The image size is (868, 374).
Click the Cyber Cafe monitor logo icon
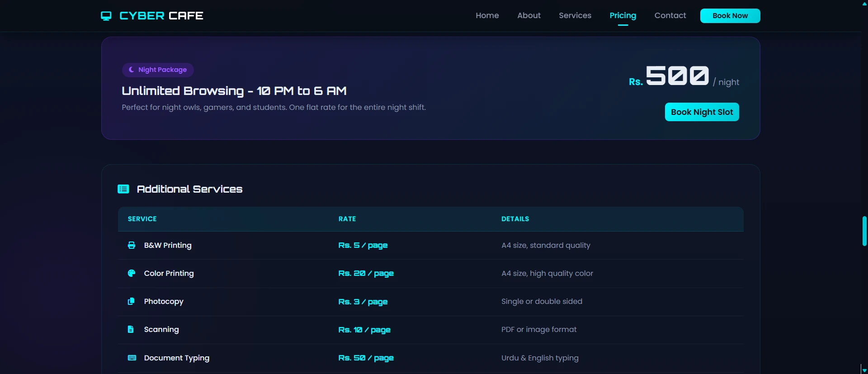(x=106, y=16)
